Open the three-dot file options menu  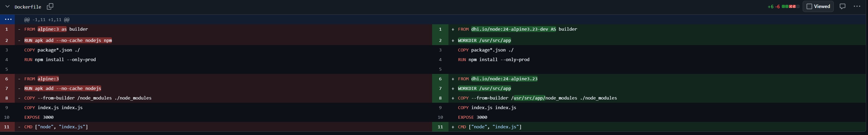(857, 6)
